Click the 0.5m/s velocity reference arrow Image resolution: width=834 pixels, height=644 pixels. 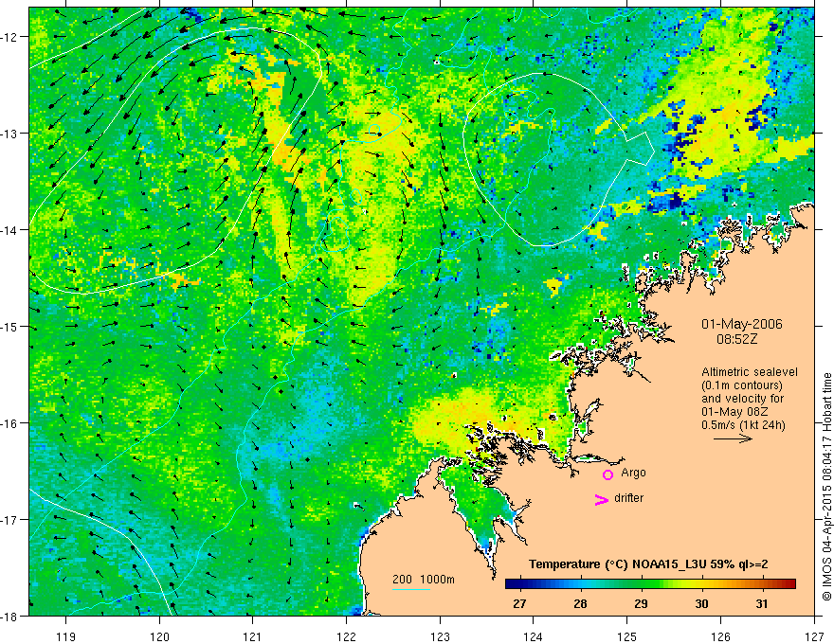tap(733, 438)
